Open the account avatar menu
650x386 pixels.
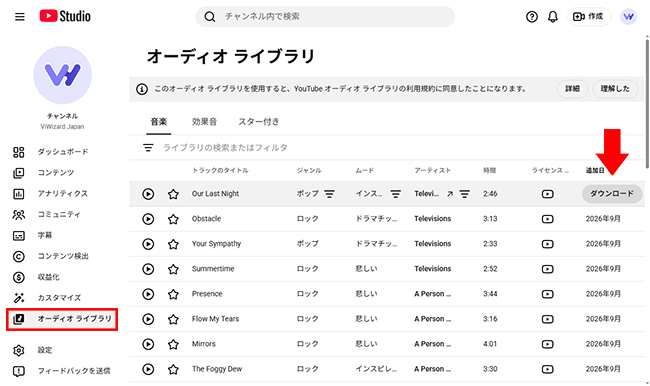pos(628,17)
